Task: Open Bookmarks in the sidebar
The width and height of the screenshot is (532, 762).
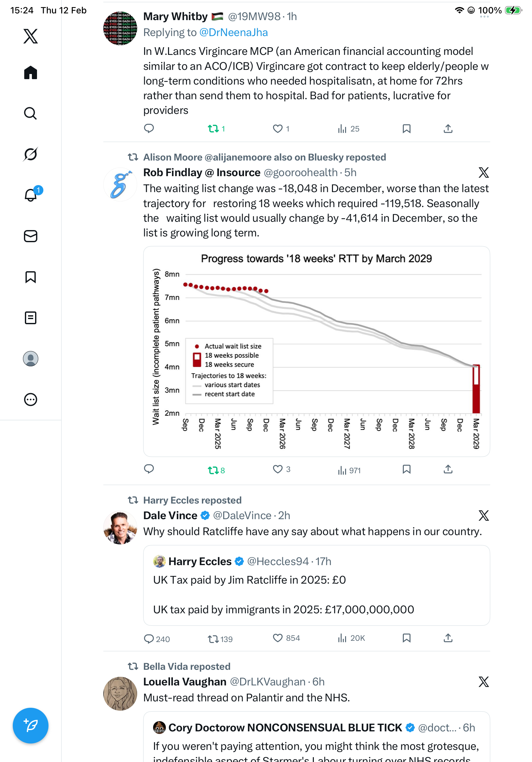Action: (31, 277)
